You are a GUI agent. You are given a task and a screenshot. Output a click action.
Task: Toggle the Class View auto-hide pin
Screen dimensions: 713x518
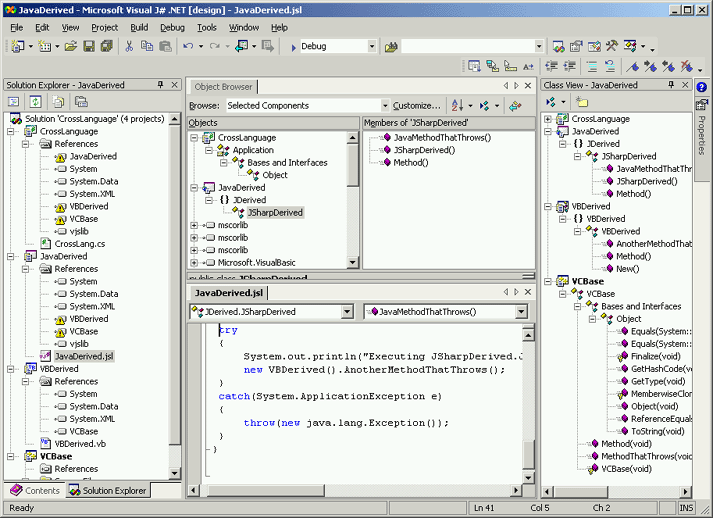pyautogui.click(x=671, y=85)
